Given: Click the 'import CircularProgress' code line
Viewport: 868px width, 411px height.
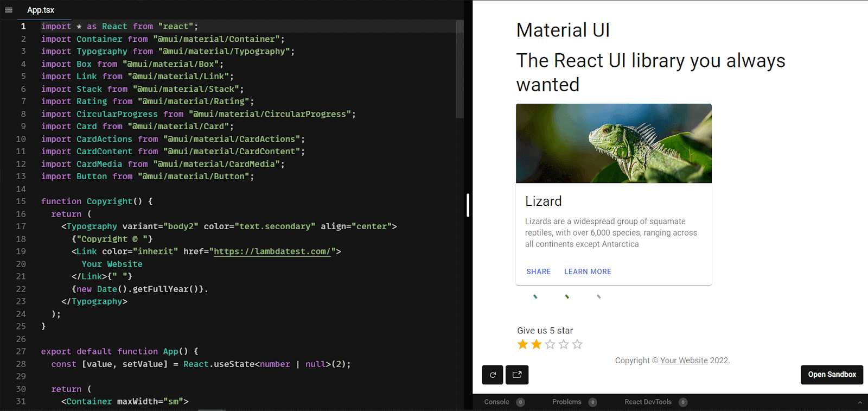Looking at the screenshot, I should [x=198, y=114].
